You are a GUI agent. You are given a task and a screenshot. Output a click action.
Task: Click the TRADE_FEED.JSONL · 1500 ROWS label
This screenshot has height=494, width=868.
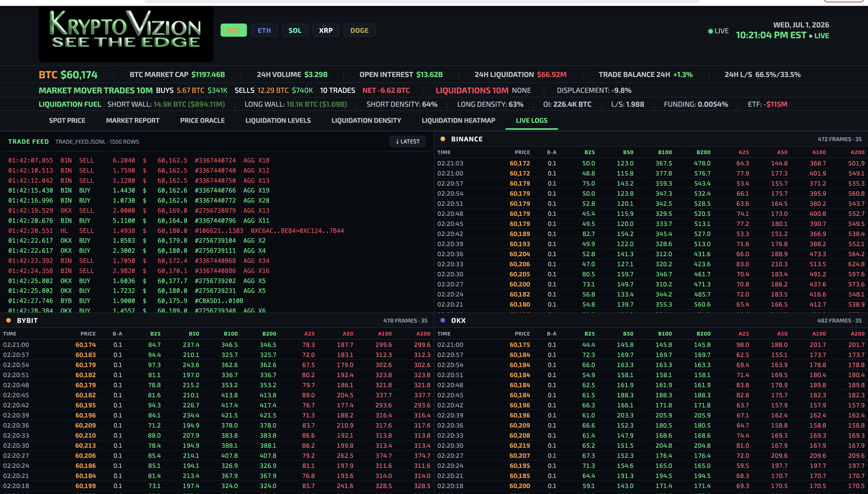tap(97, 142)
